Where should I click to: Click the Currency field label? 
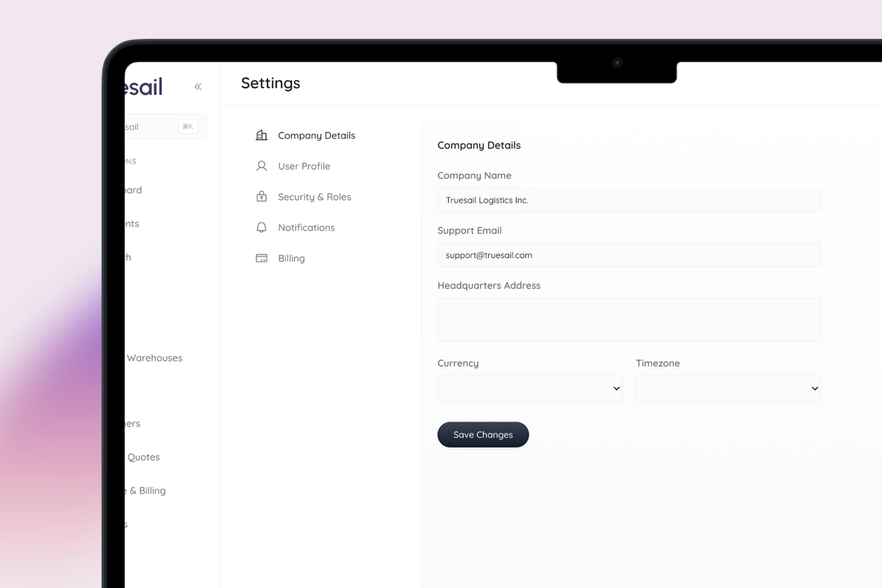[x=458, y=363]
